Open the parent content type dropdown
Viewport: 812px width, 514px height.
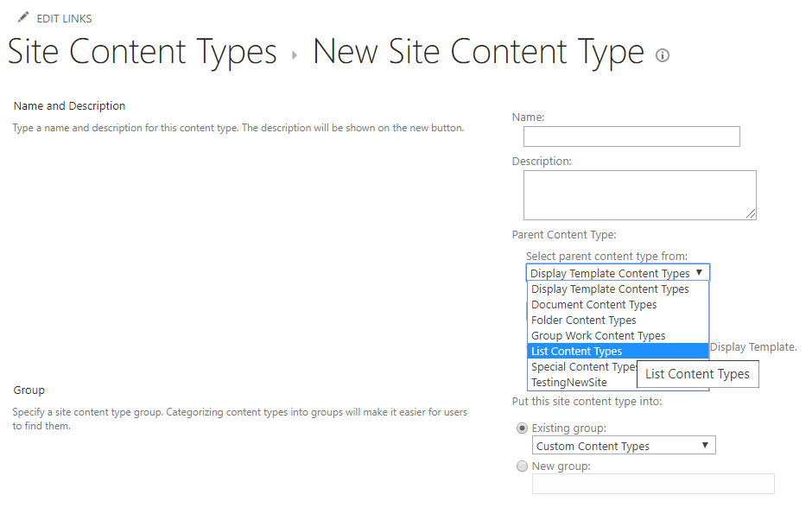click(x=618, y=273)
